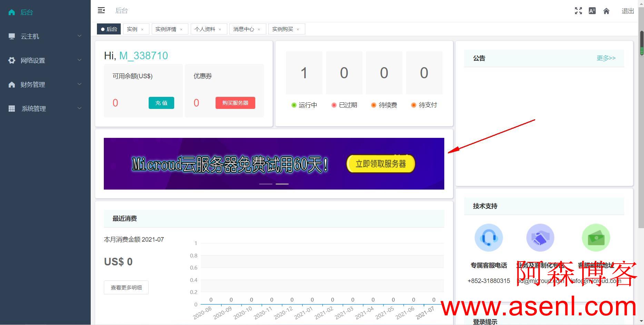This screenshot has height=325, width=644.
Task: Click the 优惠券 label
Action: 202,76
